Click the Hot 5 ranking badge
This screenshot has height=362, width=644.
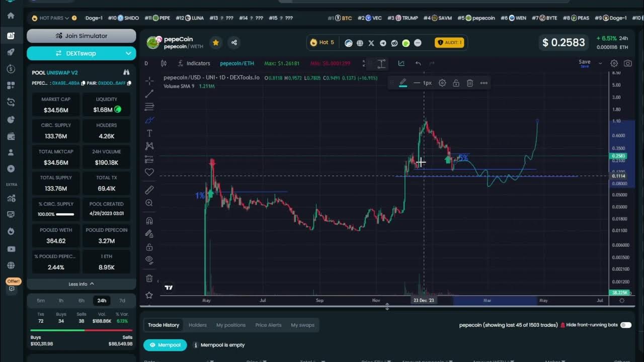322,43
